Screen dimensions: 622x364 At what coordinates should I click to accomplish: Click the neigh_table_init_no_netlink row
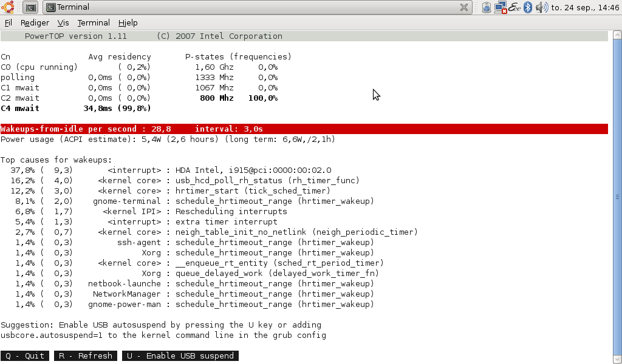click(x=217, y=232)
